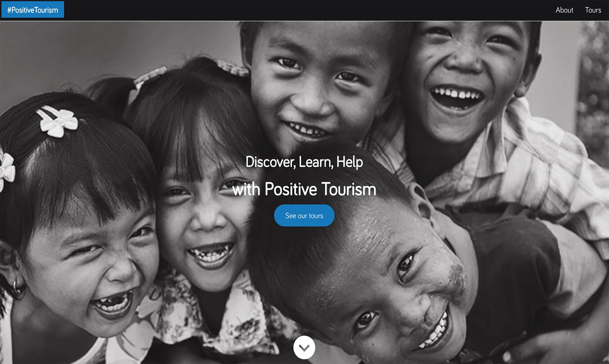Click the white flower hair clip
Viewport: 609px width, 364px height.
[x=57, y=121]
